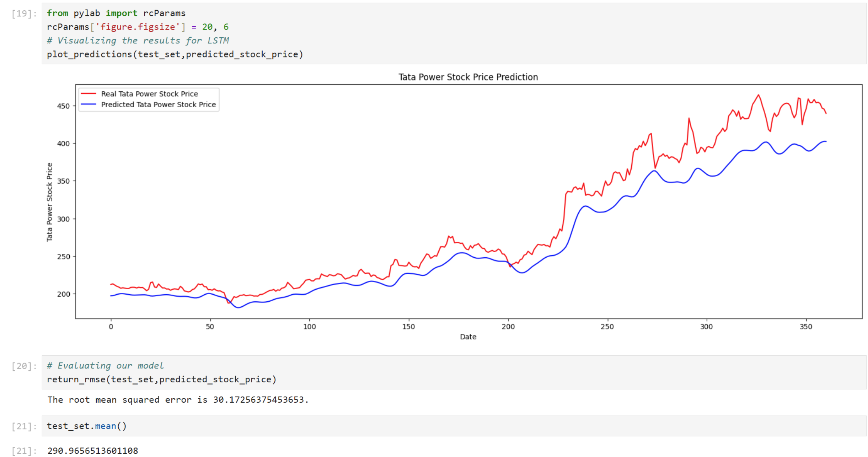Click x-axis tick label 150
The height and width of the screenshot is (457, 868).
click(408, 327)
